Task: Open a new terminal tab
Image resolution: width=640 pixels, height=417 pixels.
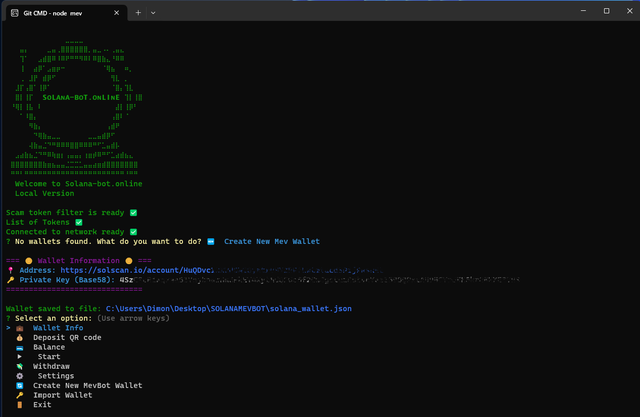Action: [x=138, y=13]
